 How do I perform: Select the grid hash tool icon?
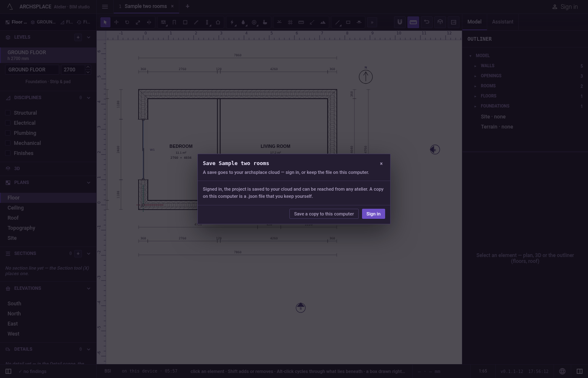tap(290, 22)
